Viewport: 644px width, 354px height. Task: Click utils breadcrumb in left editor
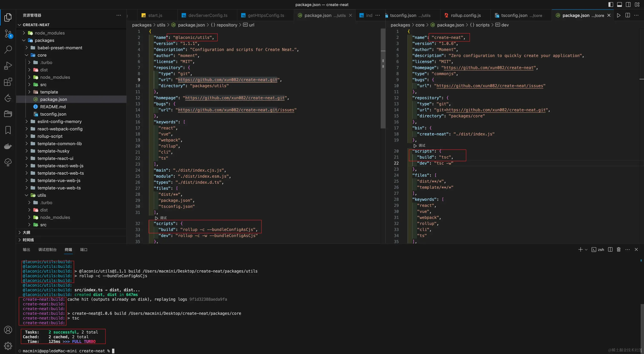pos(161,25)
